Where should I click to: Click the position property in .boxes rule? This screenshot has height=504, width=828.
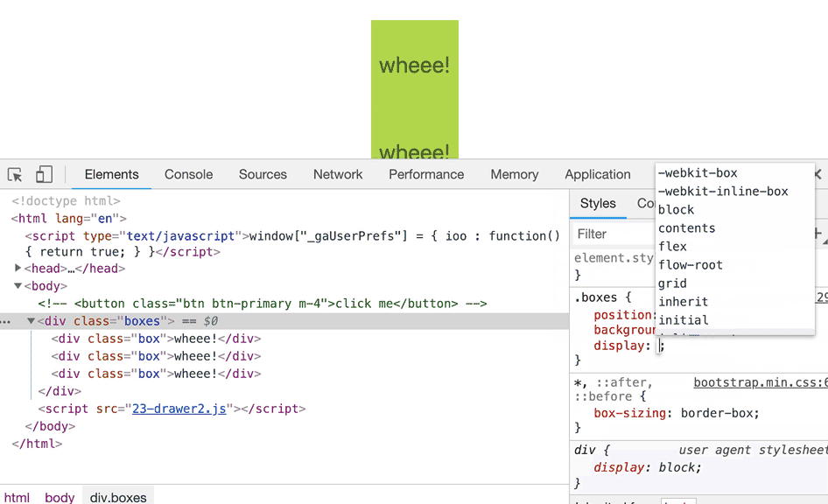[x=622, y=315]
